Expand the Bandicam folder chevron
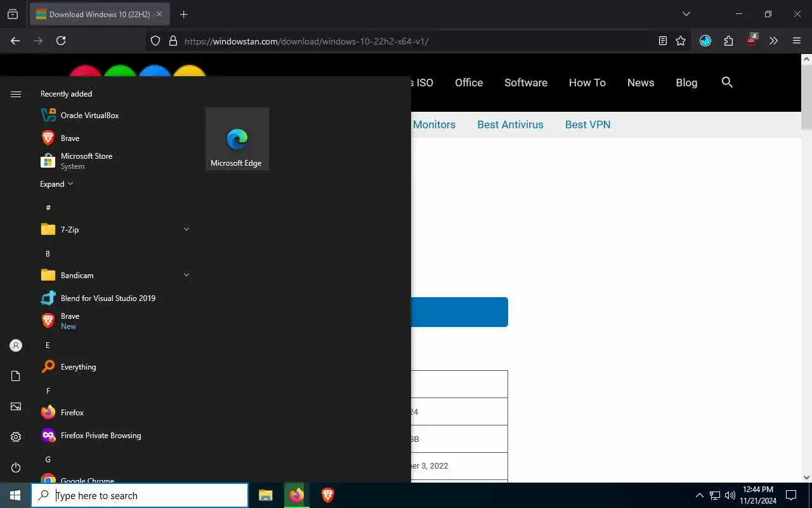The height and width of the screenshot is (508, 812). pos(186,275)
